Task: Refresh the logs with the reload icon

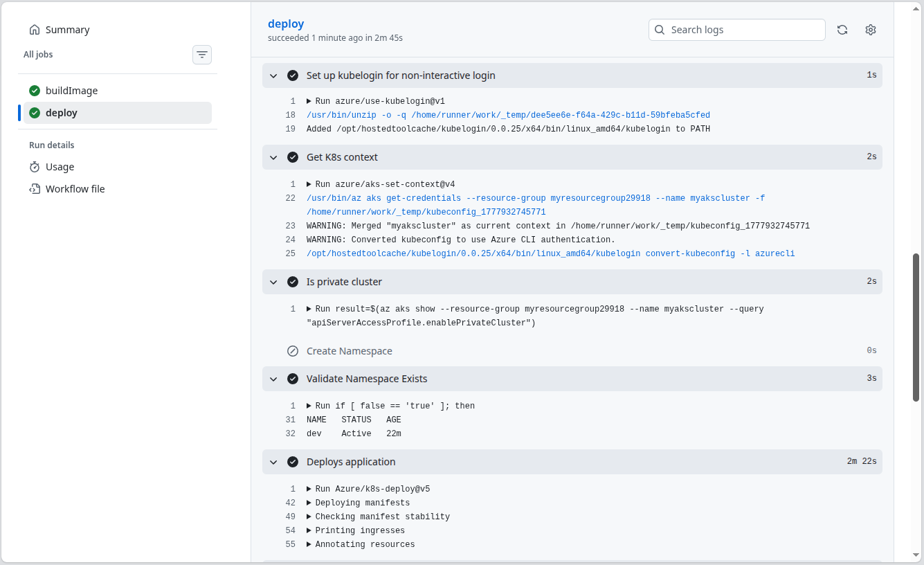Action: [x=842, y=30]
